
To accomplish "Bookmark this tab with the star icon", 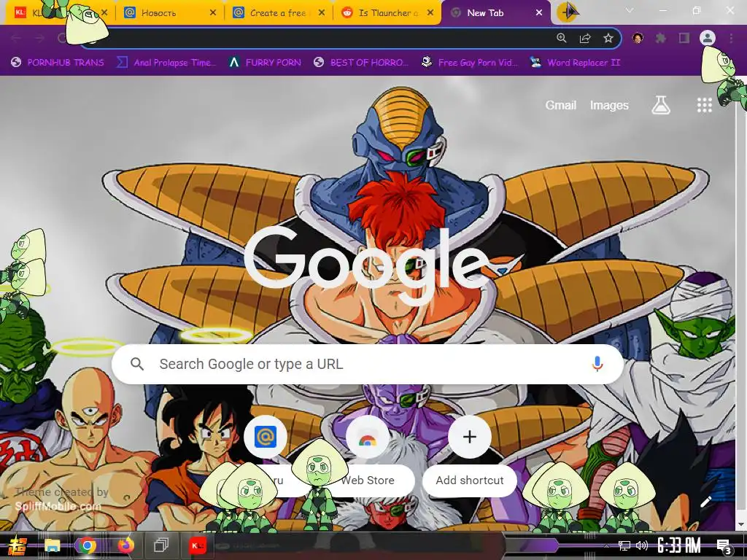I will point(608,38).
